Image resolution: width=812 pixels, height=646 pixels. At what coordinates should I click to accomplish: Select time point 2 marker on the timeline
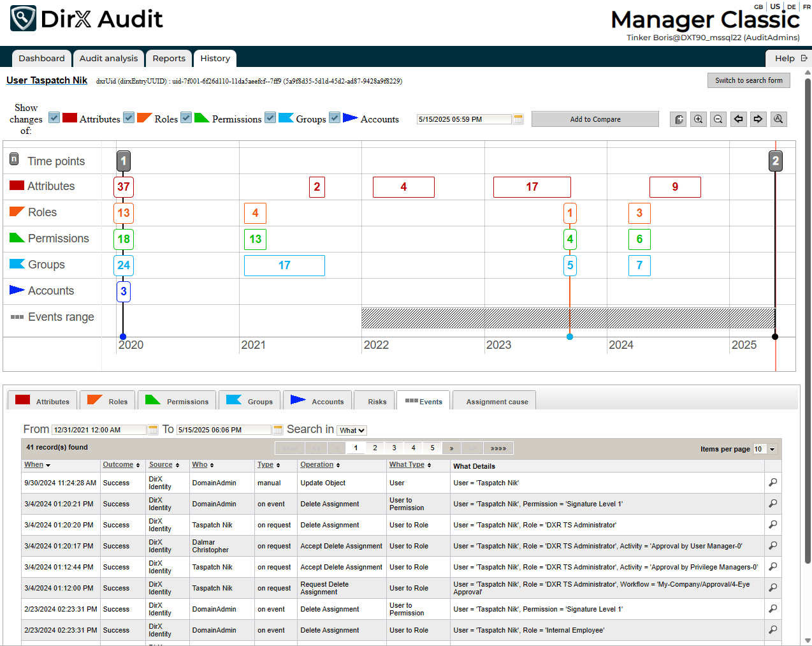(775, 161)
